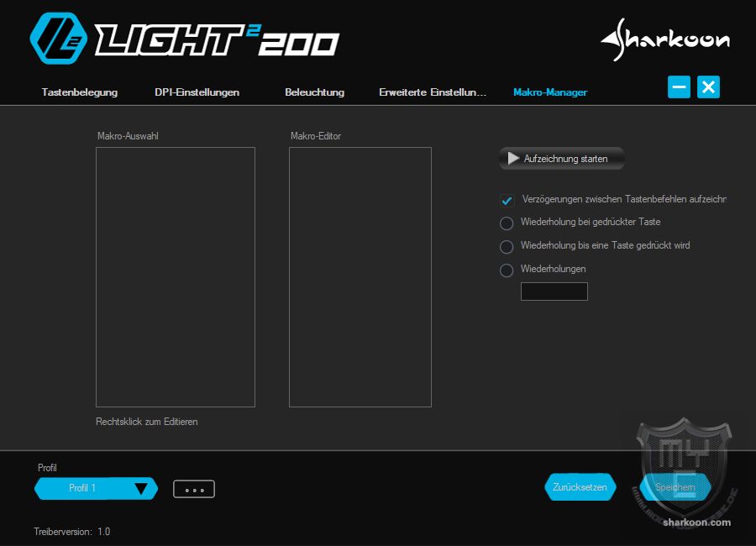Viewport: 756px width, 546px height.
Task: Switch to the Tastenbelegung tab
Action: click(80, 92)
